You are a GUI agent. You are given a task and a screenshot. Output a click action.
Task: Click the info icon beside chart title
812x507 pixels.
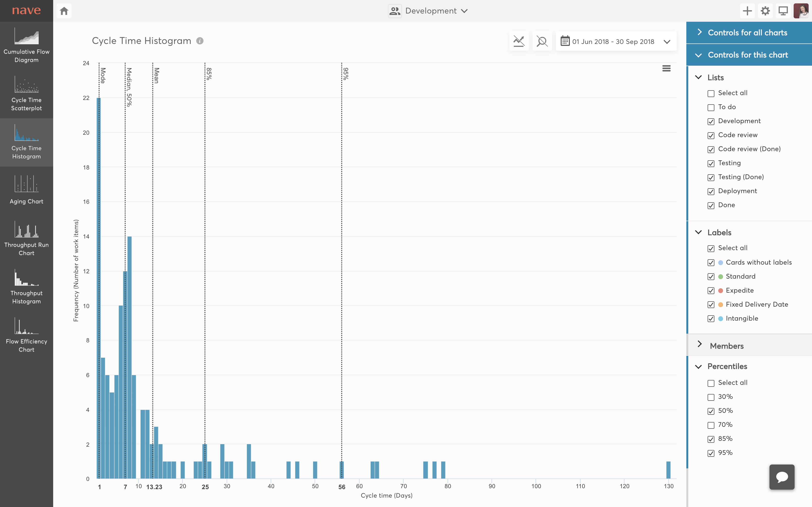200,41
